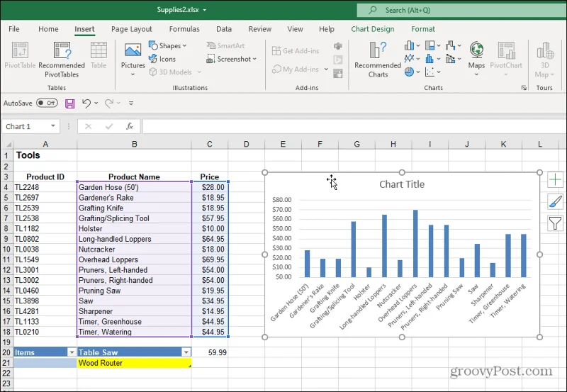567x392 pixels.
Task: Insert Statistic (histogram) chart
Action: [432, 59]
